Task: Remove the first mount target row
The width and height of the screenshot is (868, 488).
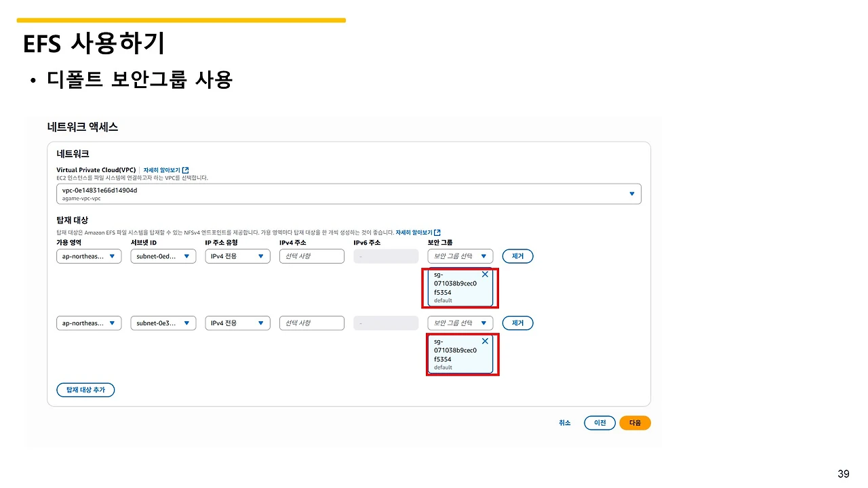Action: 517,256
